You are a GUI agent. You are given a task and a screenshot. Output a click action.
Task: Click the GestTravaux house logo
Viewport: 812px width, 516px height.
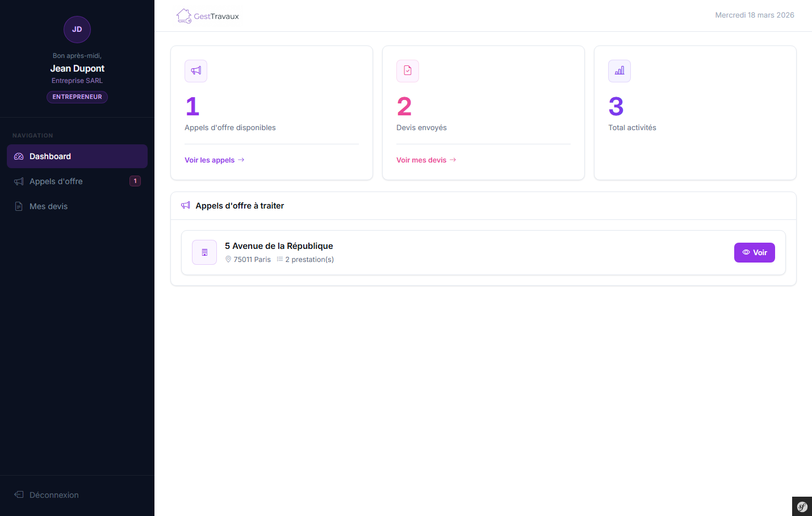point(183,16)
